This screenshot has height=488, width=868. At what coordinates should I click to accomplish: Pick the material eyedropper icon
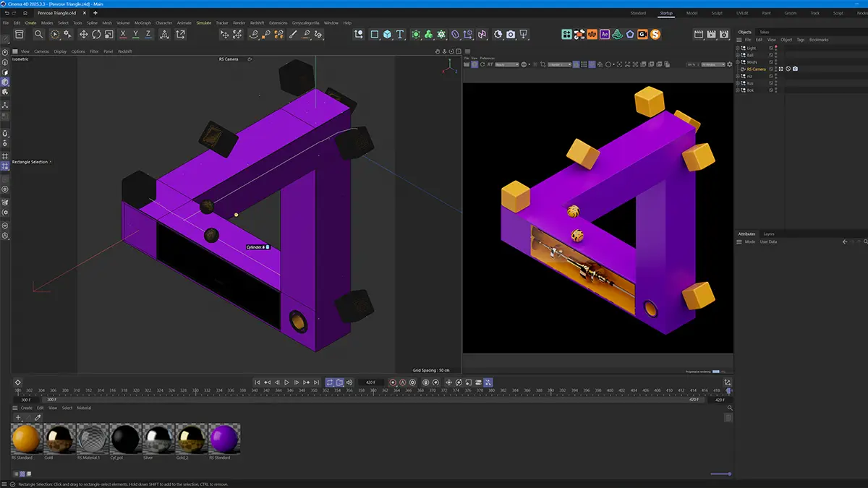[x=38, y=417]
